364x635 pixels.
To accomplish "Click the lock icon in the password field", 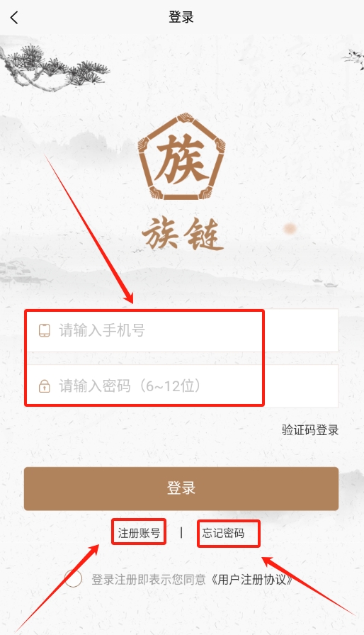I will click(45, 386).
